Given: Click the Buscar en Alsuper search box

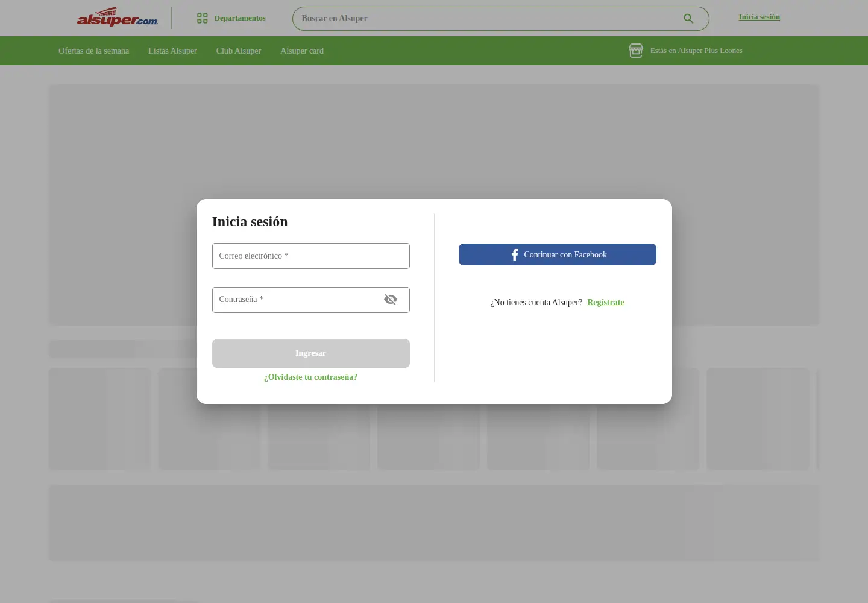Looking at the screenshot, I should pyautogui.click(x=501, y=19).
